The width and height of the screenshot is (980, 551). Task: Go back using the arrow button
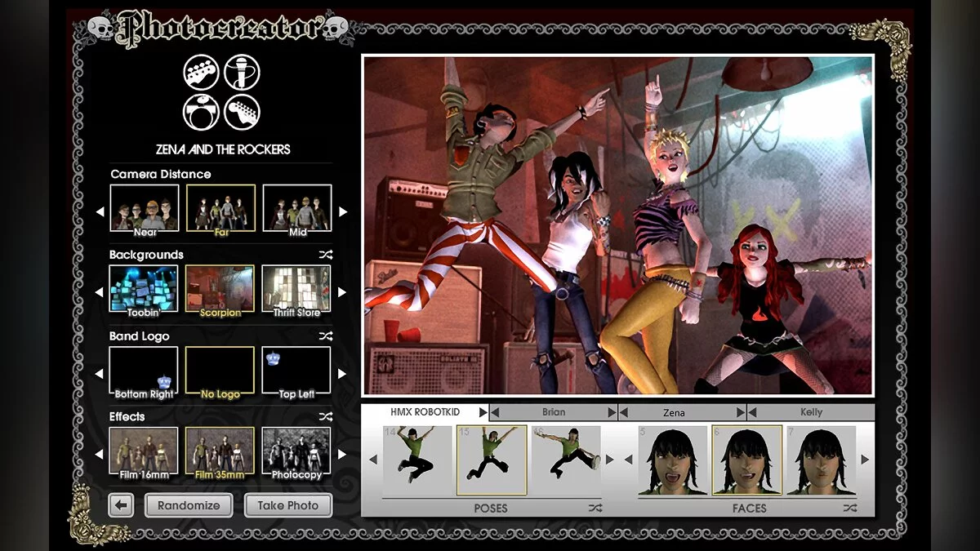(121, 505)
